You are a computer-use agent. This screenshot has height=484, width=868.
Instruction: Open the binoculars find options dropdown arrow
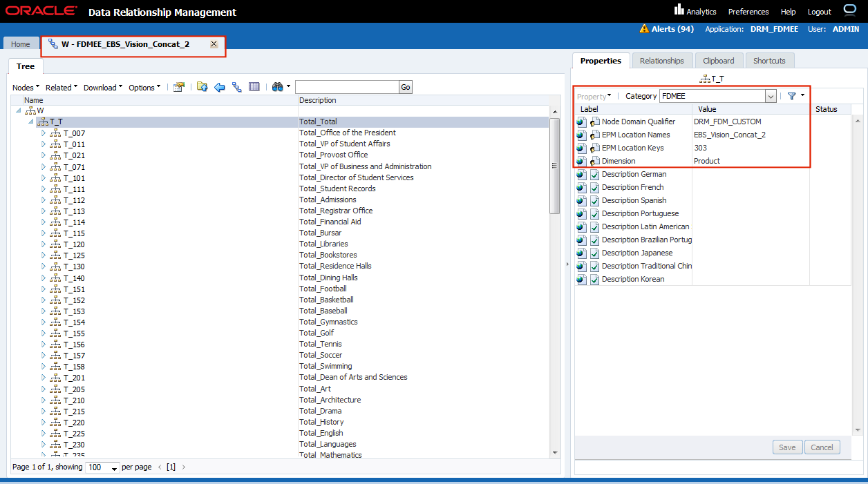coord(288,87)
